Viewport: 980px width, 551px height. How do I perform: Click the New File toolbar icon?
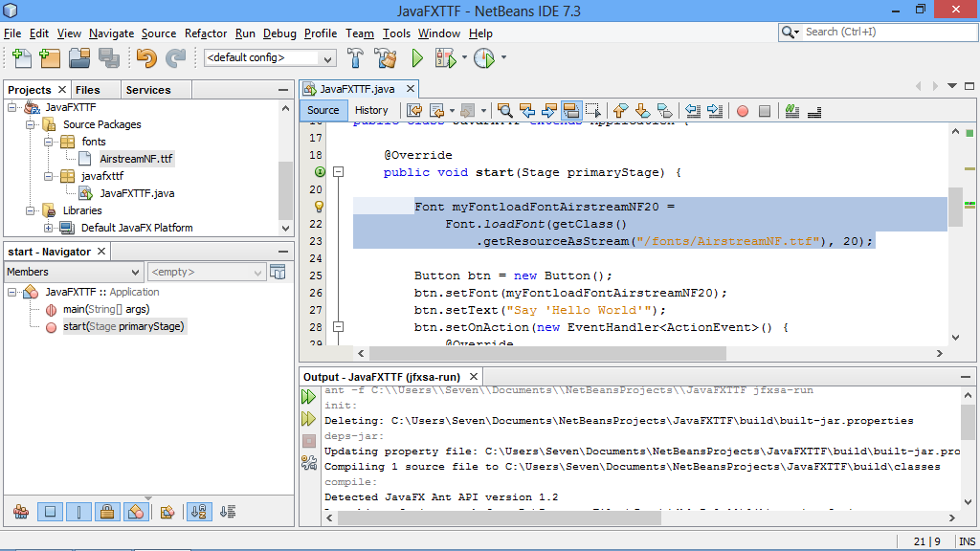click(x=22, y=58)
